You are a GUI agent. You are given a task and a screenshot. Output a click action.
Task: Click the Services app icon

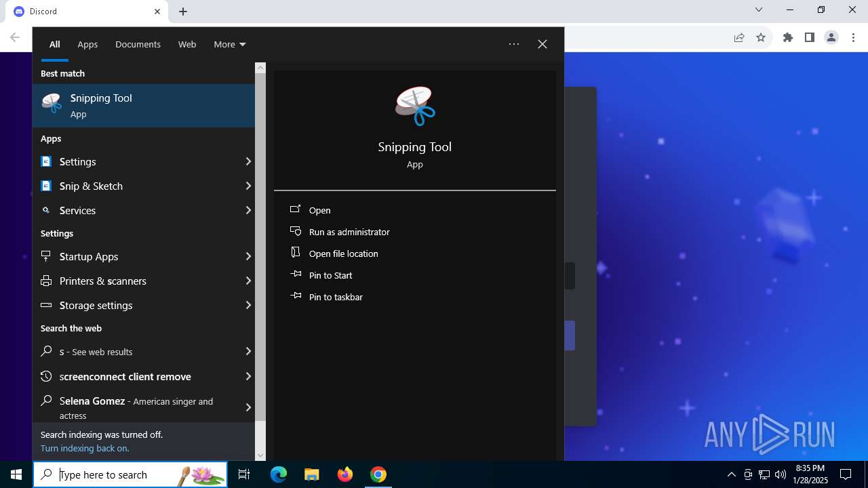tap(46, 210)
